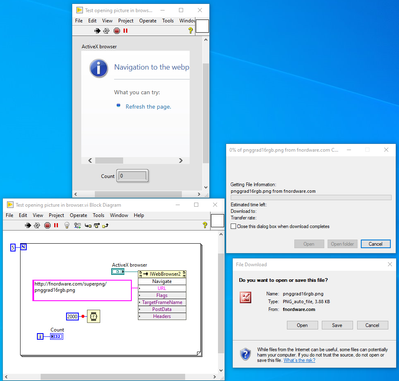Open Tools menu in Block Diagram window
Screen dimensions: 399x381
pos(98,215)
